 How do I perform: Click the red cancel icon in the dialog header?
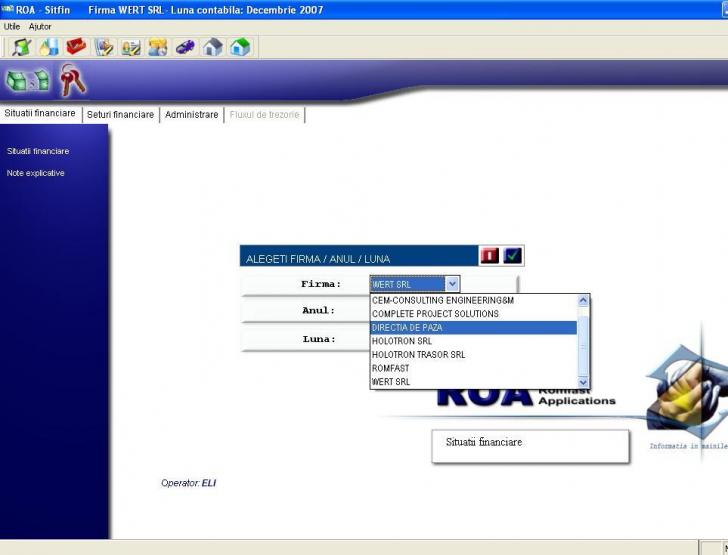[x=489, y=255]
